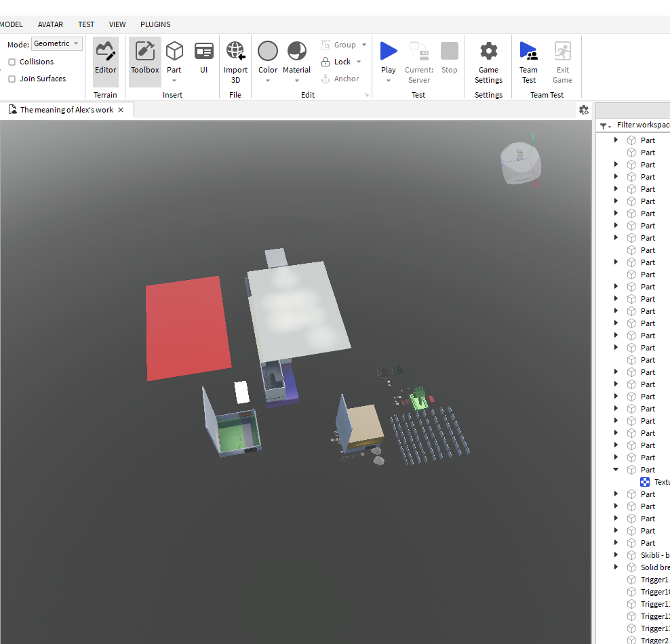Click the Group icon
This screenshot has height=644, width=670.
coord(326,45)
